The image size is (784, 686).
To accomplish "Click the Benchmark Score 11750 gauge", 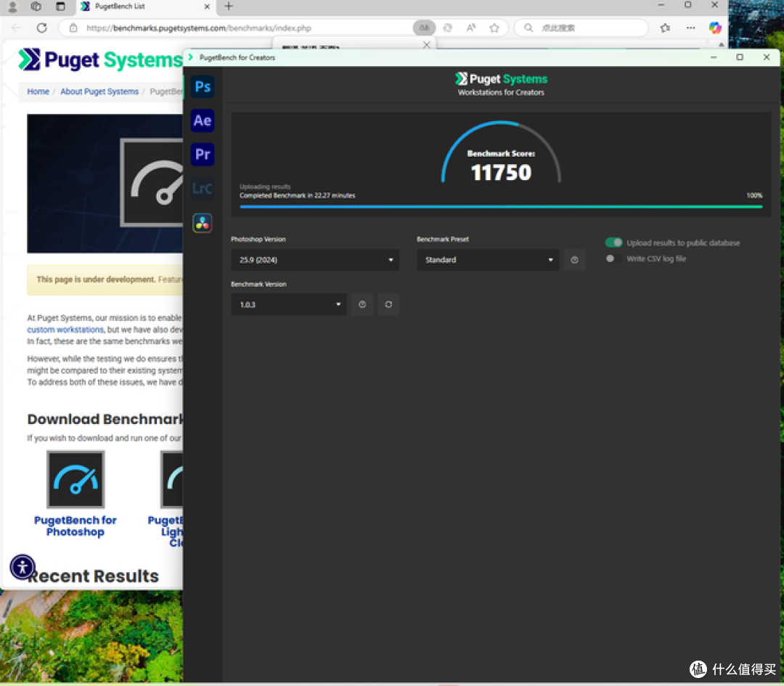I will coord(501,152).
